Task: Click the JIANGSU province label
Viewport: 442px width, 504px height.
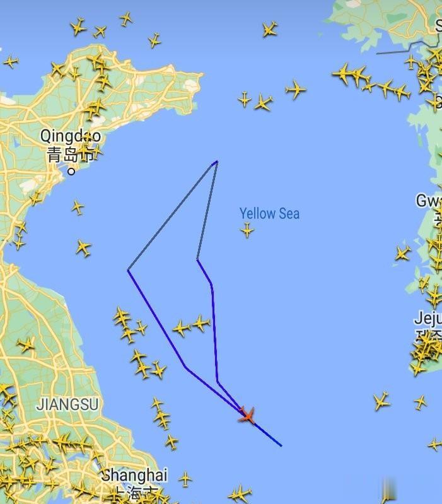Action: pos(67,404)
